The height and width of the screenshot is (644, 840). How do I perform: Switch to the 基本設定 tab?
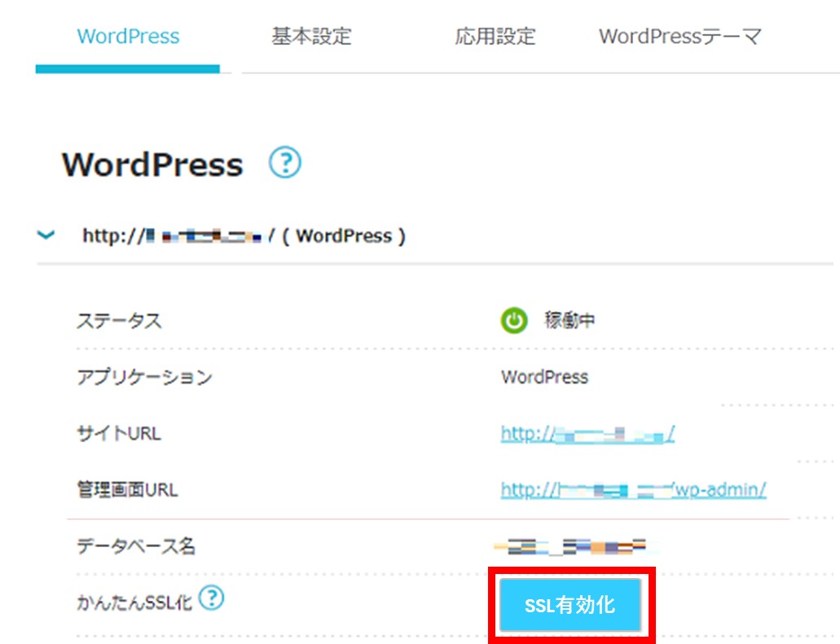coord(311,37)
